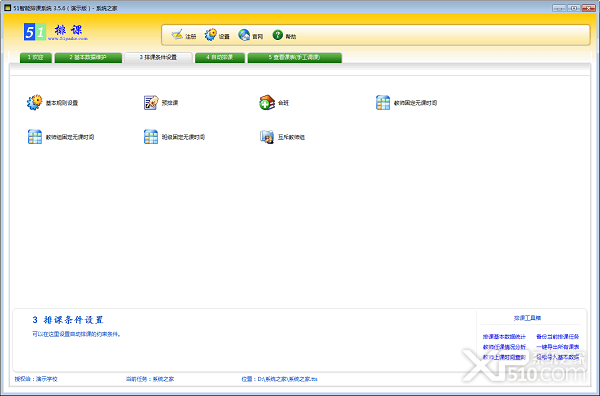Switch to tab 2 基本数据维护
This screenshot has width=600, height=396.
(88, 57)
